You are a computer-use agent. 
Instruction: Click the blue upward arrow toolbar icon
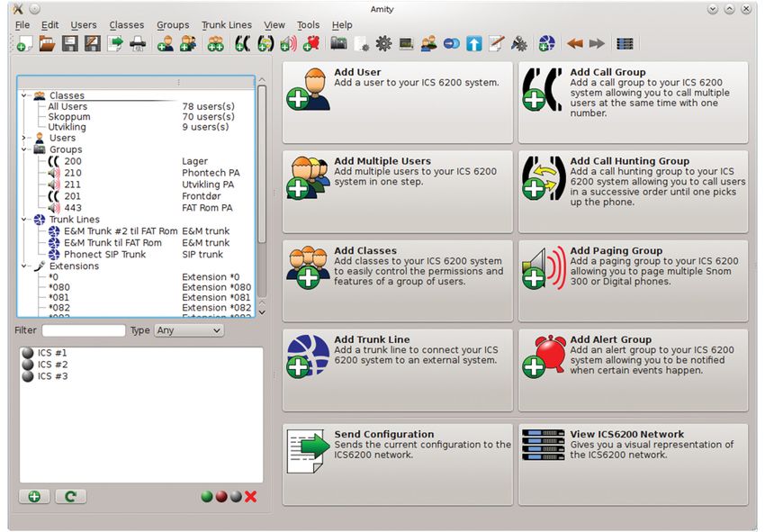(x=473, y=44)
